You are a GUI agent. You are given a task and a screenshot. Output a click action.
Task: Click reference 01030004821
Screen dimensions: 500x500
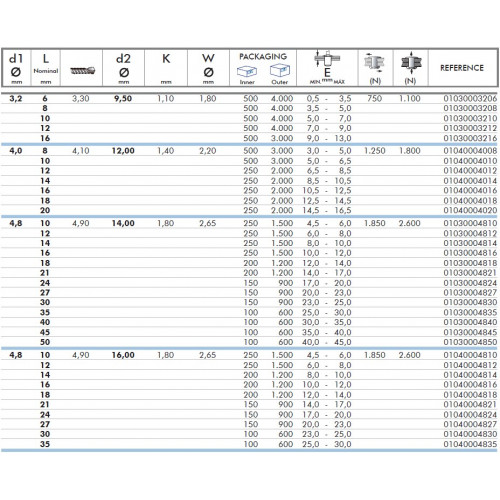point(470,273)
